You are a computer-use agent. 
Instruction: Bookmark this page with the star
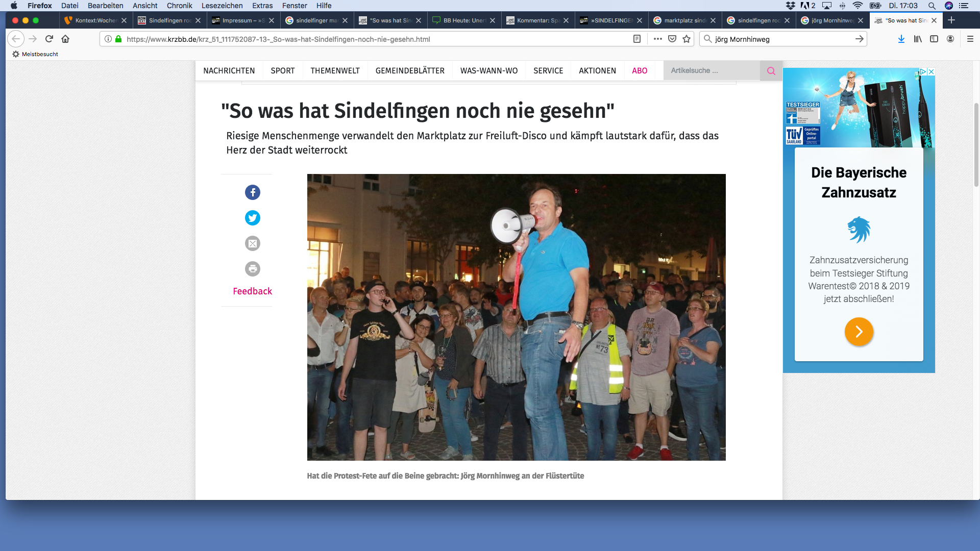click(x=687, y=39)
